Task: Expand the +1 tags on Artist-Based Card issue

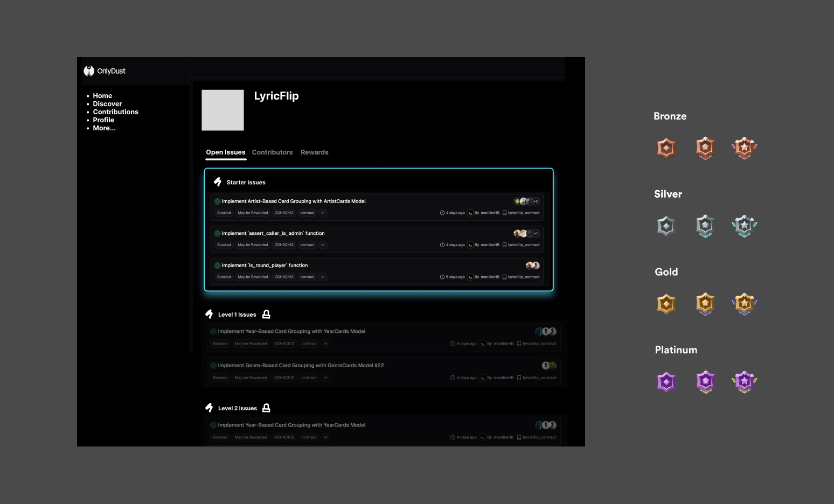Action: tap(323, 213)
